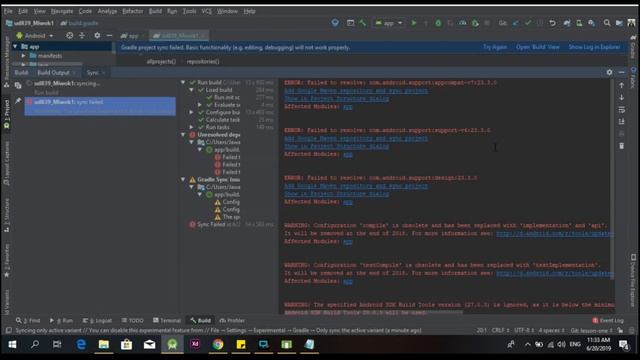Switch to the Build Output tab
The image size is (640, 360).
click(x=53, y=73)
